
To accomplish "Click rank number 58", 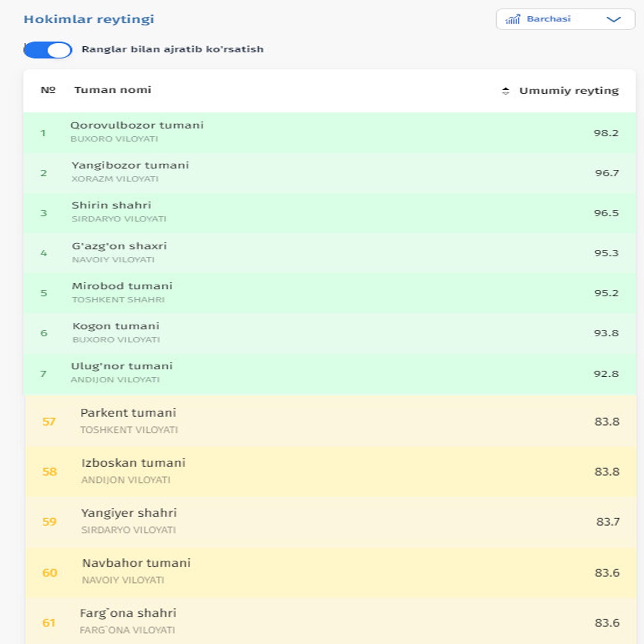I will pyautogui.click(x=49, y=472).
